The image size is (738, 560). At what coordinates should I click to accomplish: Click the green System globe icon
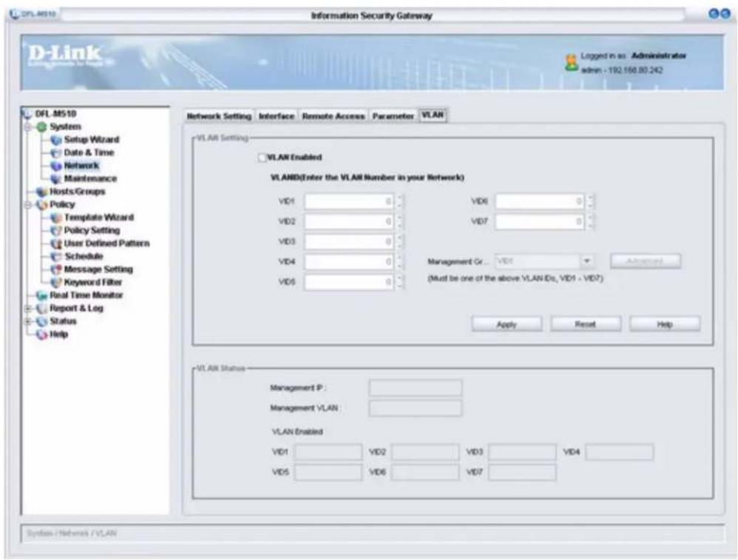pyautogui.click(x=42, y=126)
